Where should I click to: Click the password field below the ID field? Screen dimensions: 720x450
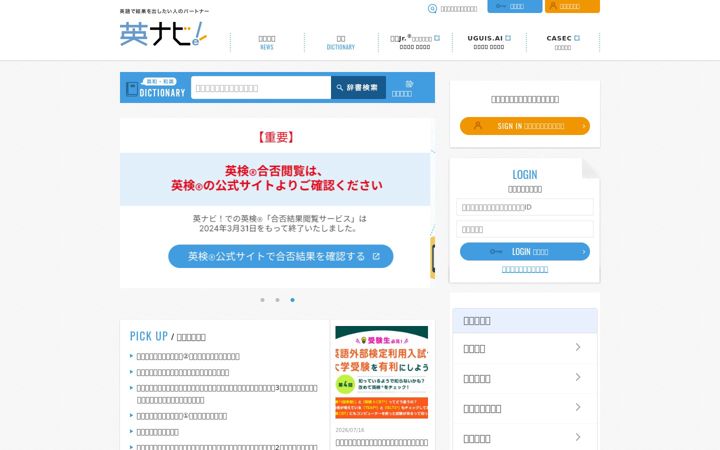tap(525, 229)
